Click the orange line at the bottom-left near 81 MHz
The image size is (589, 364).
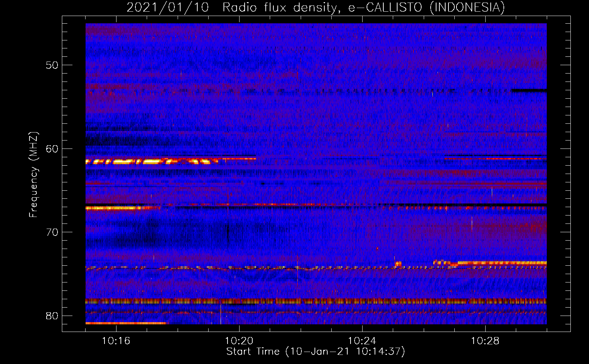tap(126, 323)
